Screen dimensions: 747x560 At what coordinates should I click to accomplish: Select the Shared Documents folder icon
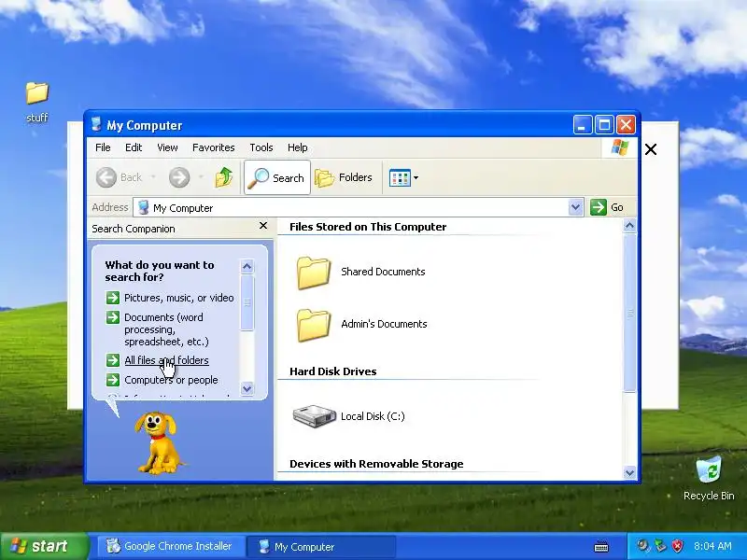(x=313, y=273)
